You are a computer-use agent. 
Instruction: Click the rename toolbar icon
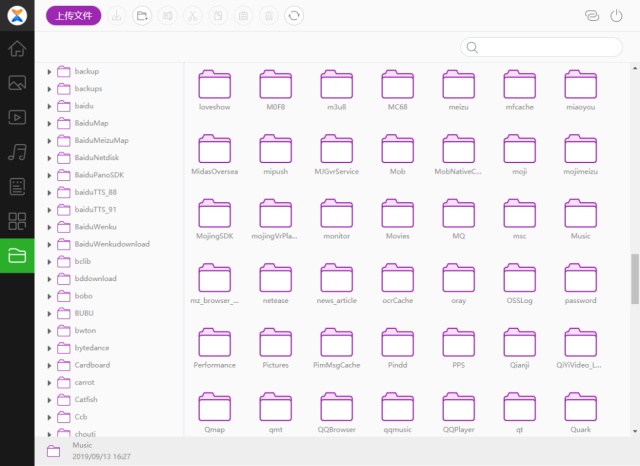167,16
